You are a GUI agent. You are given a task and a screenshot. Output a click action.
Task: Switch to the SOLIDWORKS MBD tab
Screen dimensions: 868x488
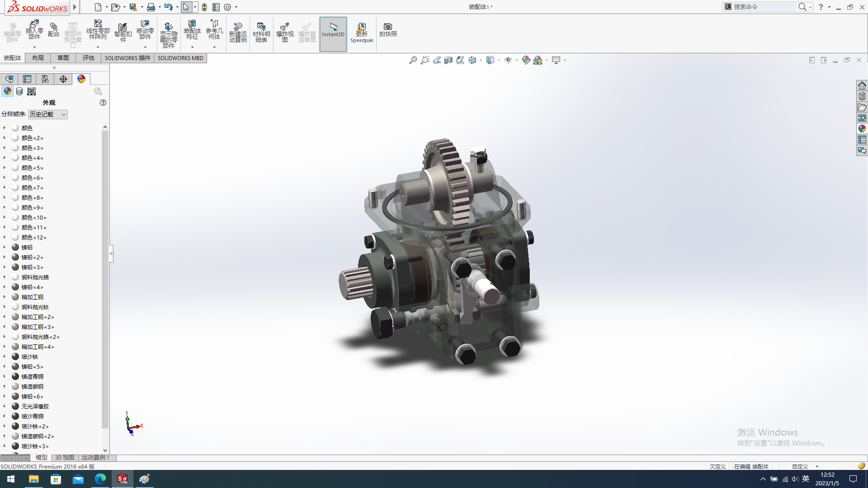click(180, 58)
